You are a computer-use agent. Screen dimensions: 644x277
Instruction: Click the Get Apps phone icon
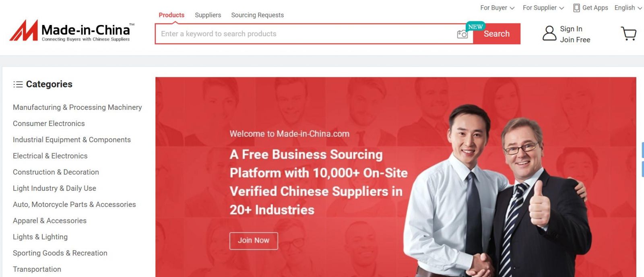click(576, 8)
